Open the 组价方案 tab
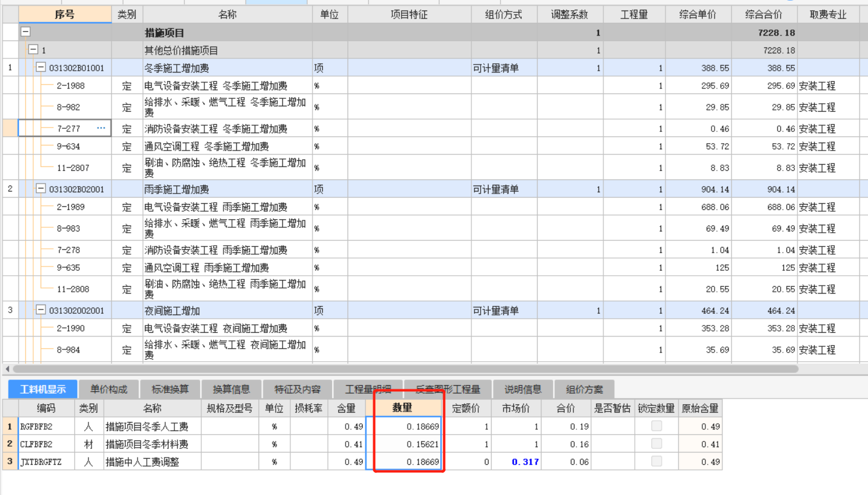This screenshot has height=495, width=868. coord(584,389)
